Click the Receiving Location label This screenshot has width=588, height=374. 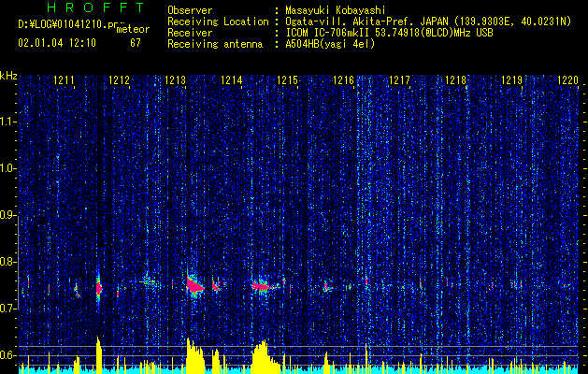pyautogui.click(x=218, y=22)
